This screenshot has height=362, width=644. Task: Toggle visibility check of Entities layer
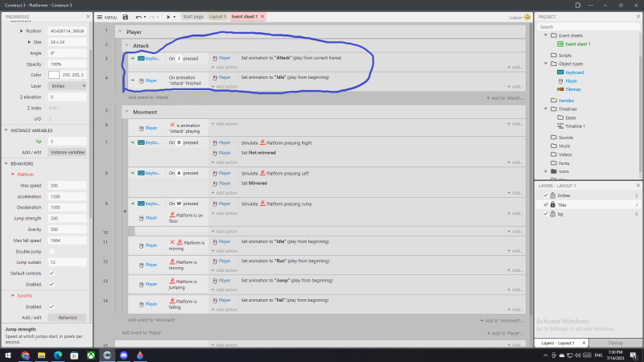click(x=545, y=195)
